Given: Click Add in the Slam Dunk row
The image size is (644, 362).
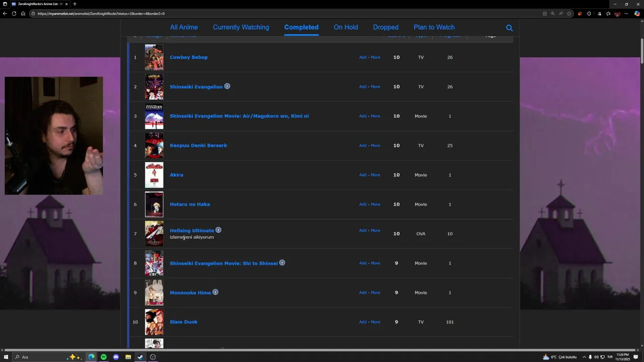Looking at the screenshot, I should pyautogui.click(x=363, y=322).
